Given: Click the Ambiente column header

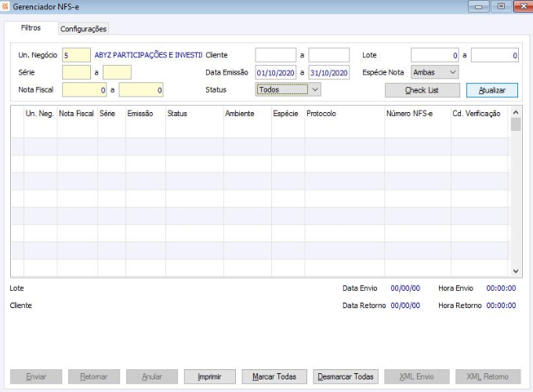Looking at the screenshot, I should tap(248, 114).
